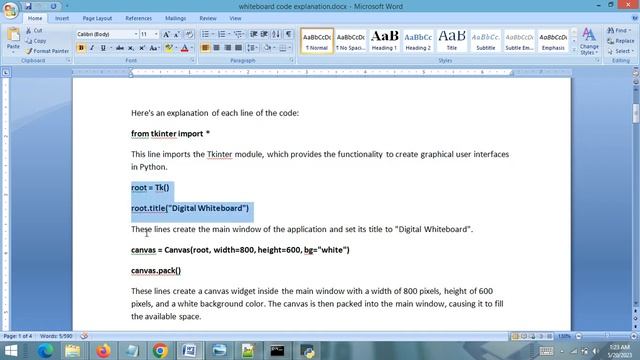Toggle Underline formatting

point(103,48)
